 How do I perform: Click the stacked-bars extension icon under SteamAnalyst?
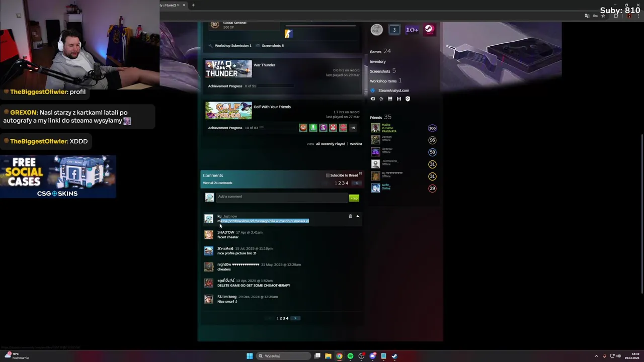(x=390, y=99)
